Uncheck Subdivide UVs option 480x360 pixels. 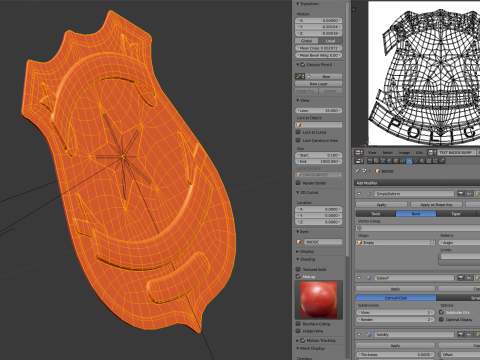click(x=442, y=312)
